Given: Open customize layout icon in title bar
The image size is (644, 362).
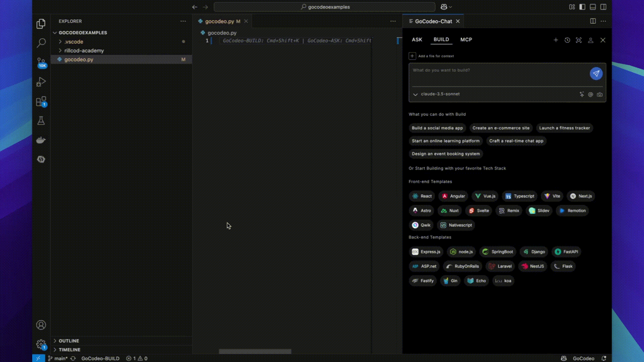Looking at the screenshot, I should tap(572, 7).
